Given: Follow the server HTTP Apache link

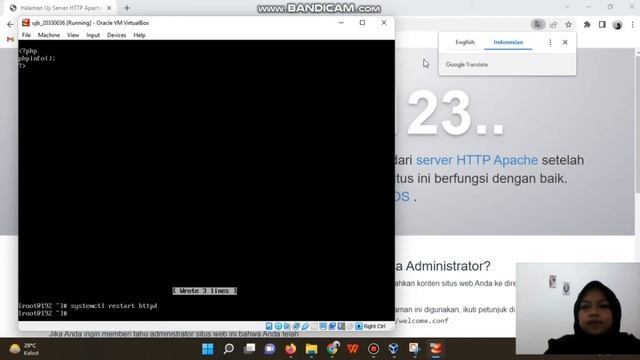Looking at the screenshot, I should point(477,160).
